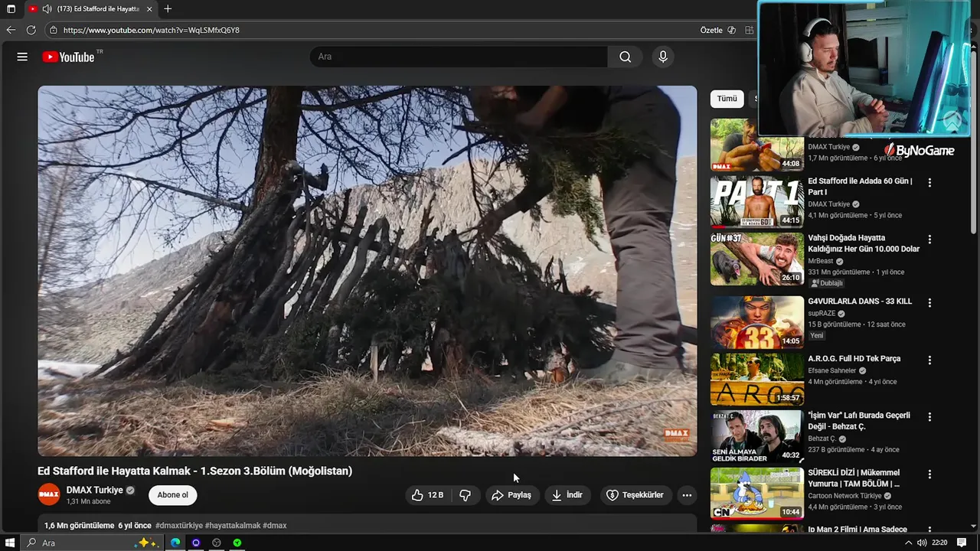Start voice search with microphone icon
This screenshot has width=980, height=551.
point(663,57)
